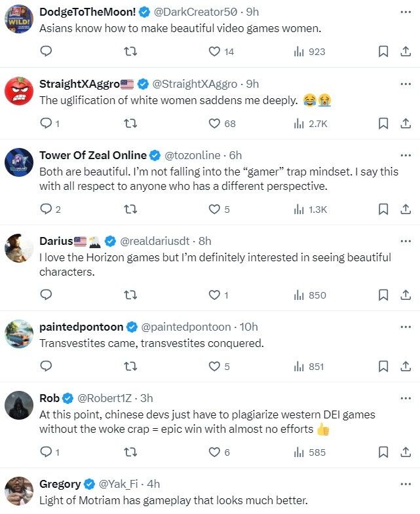420x514 pixels.
Task: Click StraightXAggro's angry strawberry avatar
Action: tap(19, 90)
